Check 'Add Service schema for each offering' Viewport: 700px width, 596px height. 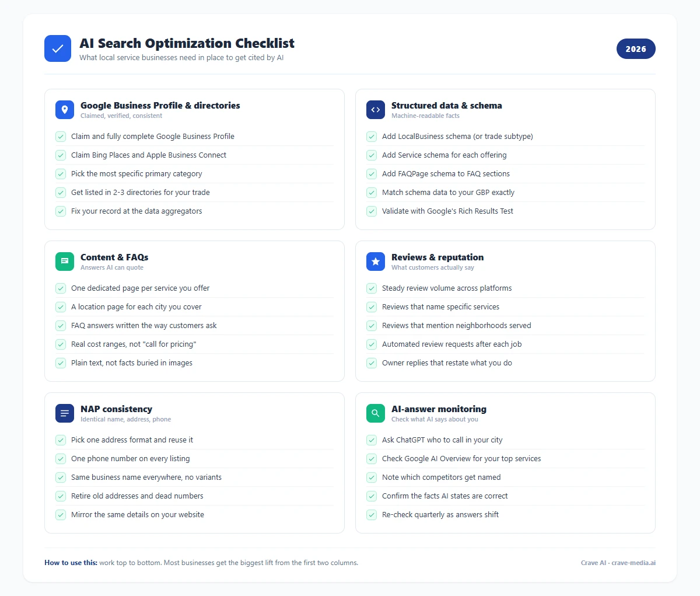(x=372, y=155)
